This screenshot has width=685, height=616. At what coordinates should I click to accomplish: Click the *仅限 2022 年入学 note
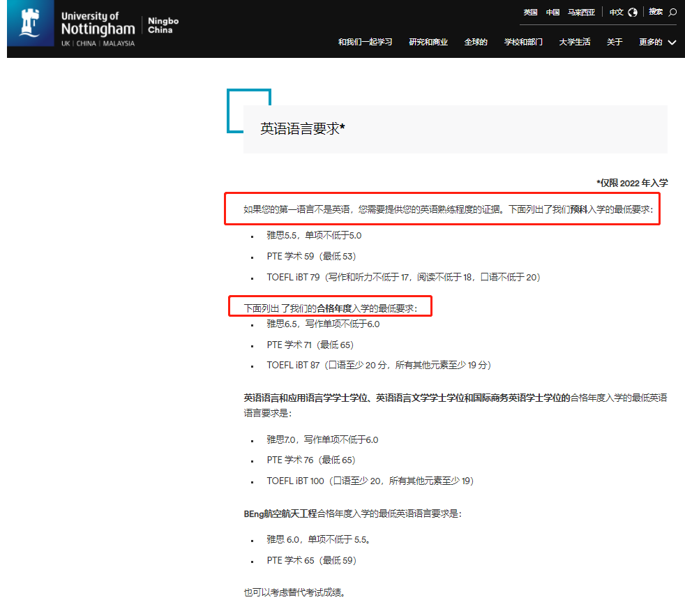tap(632, 183)
